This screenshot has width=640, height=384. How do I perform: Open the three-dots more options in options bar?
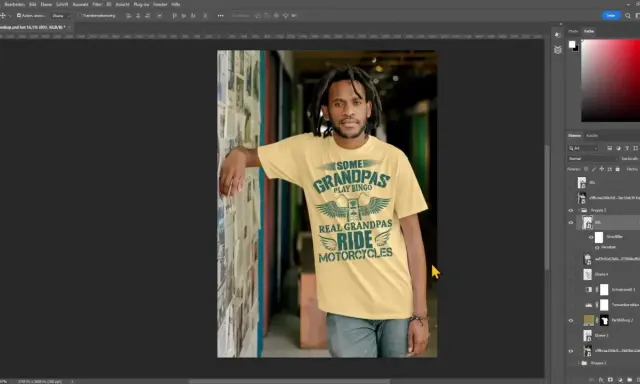tap(220, 16)
